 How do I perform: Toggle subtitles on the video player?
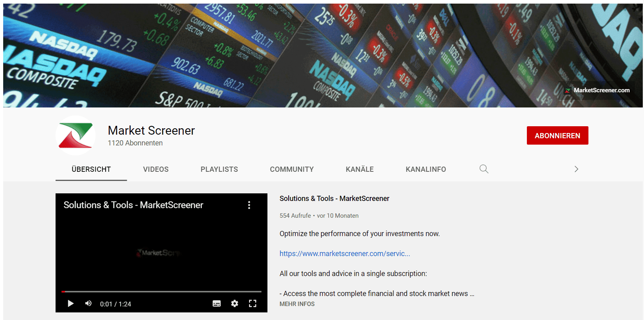pos(217,304)
